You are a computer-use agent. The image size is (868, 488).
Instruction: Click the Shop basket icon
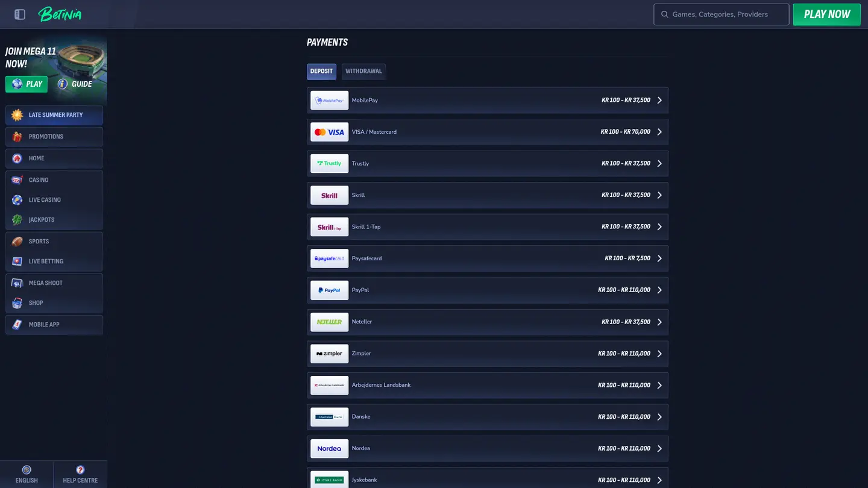pyautogui.click(x=17, y=303)
